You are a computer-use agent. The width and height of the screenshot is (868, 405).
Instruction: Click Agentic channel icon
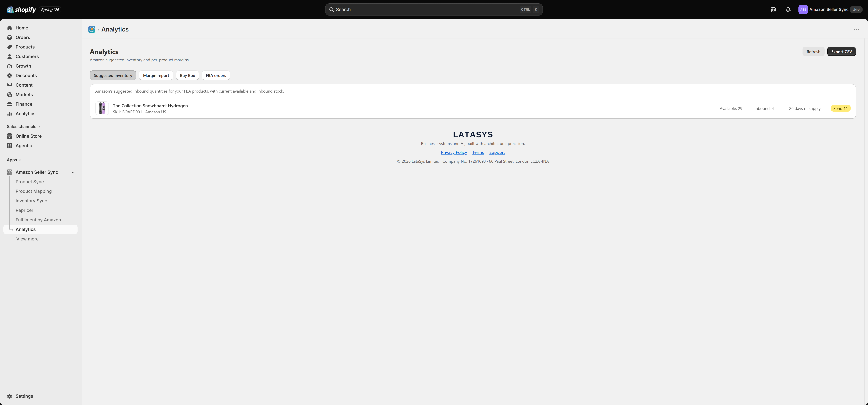(9, 146)
